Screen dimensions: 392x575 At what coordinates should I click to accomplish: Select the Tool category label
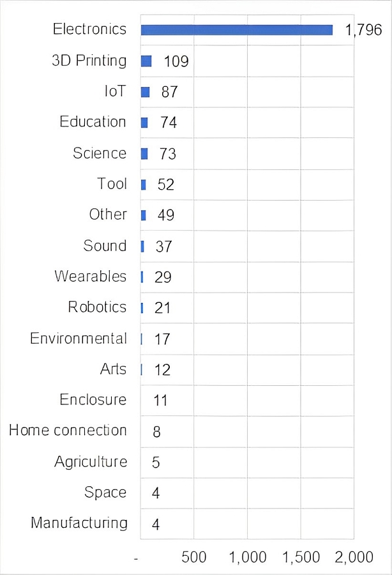[x=112, y=184]
